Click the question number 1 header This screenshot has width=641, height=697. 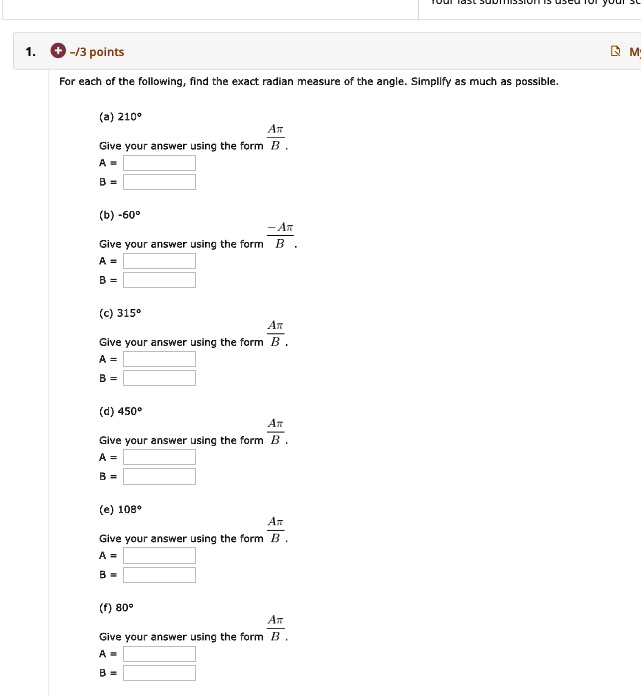click(x=30, y=52)
